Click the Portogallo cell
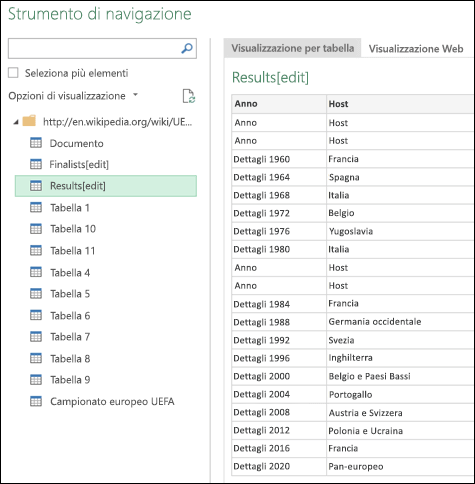 400,394
